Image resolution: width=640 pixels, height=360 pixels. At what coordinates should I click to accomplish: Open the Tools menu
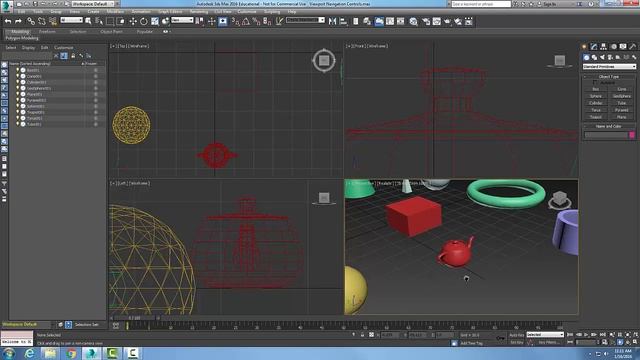[38, 11]
